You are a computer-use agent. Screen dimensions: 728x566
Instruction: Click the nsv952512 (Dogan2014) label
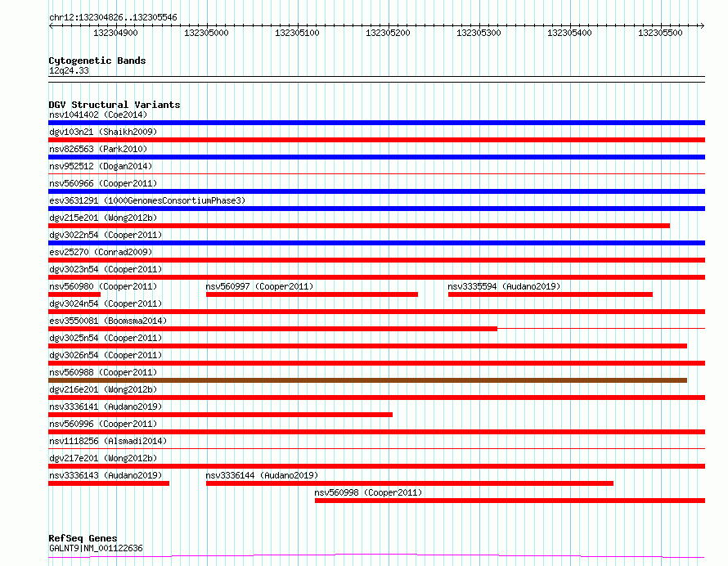click(101, 166)
